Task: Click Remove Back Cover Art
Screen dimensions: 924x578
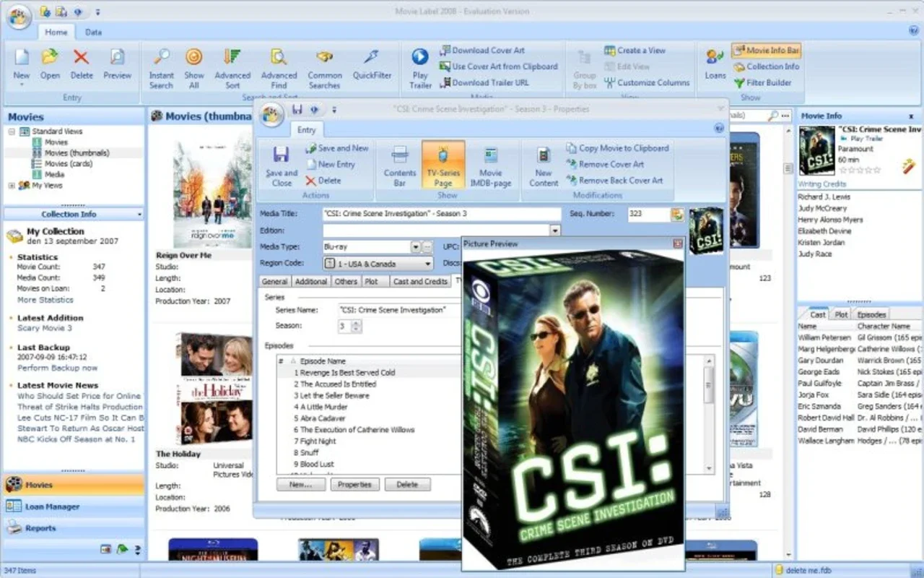Action: point(614,181)
